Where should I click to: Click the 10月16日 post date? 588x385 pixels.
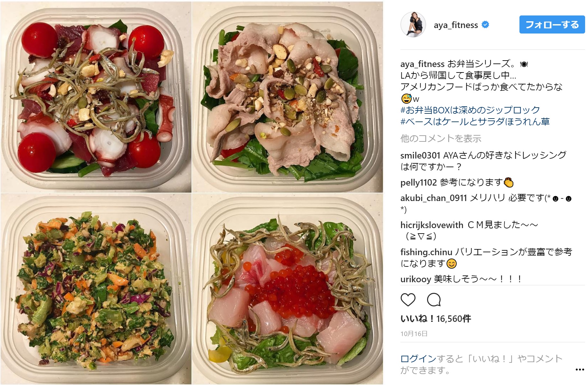(414, 334)
